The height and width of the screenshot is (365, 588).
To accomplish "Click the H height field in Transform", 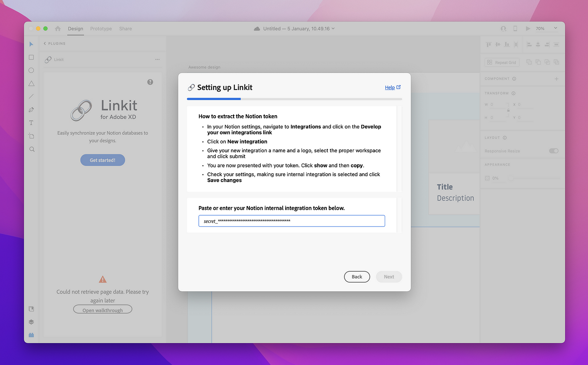I will tap(498, 118).
